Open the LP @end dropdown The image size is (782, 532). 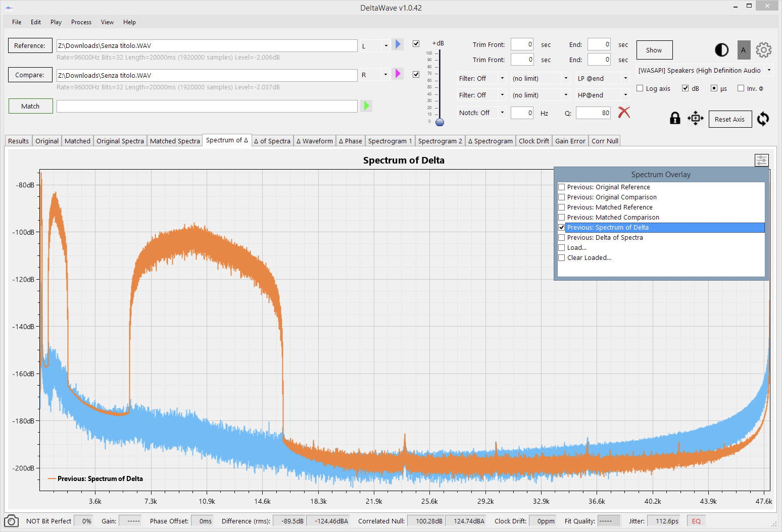tap(603, 78)
